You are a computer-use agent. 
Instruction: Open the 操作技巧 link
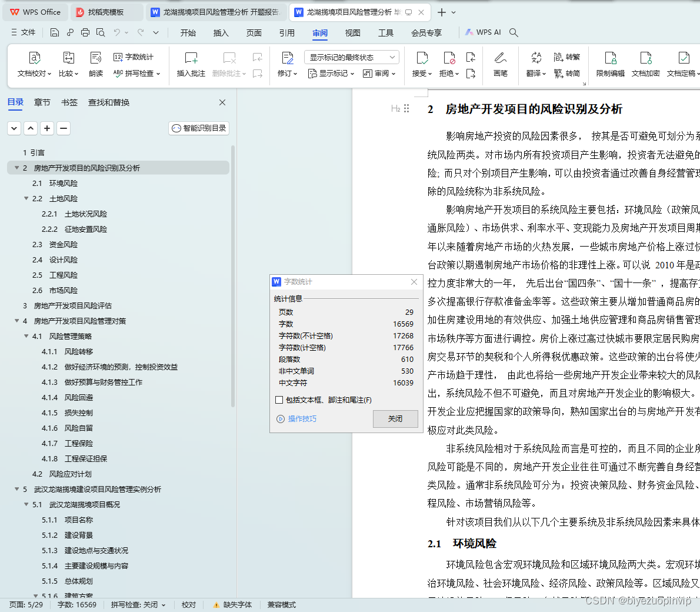point(297,418)
